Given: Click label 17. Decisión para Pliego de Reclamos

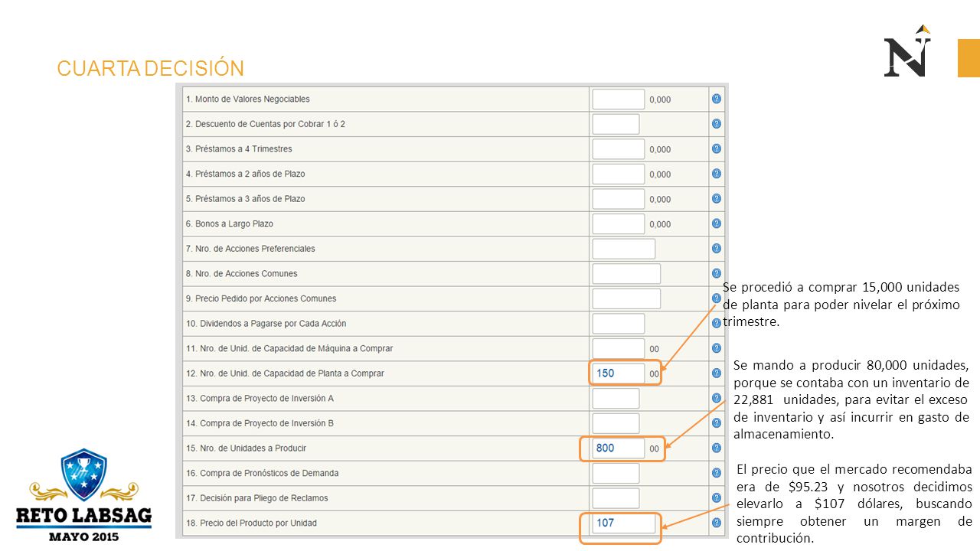Looking at the screenshot, I should click(x=256, y=498).
